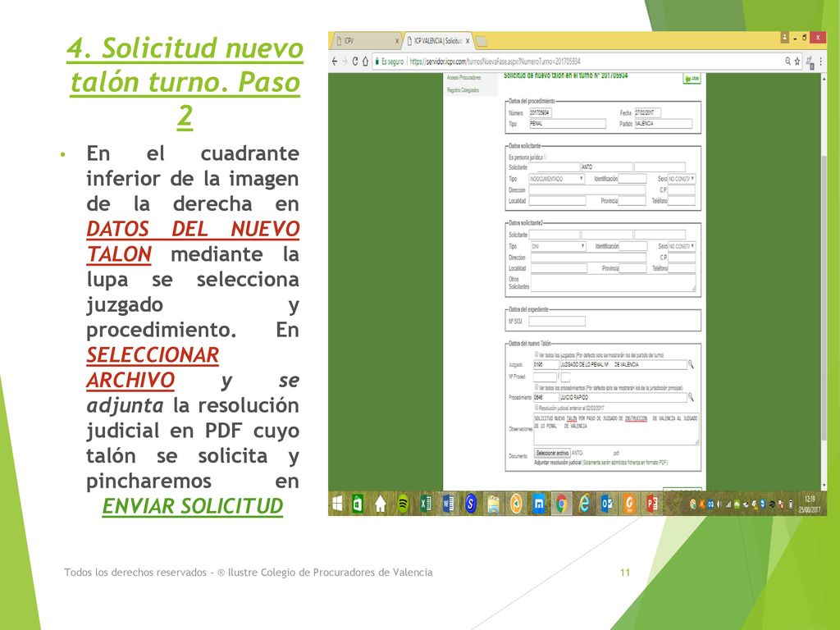Click the solicitante Identificación field
Viewport: 840px width, 630px height.
[x=632, y=179]
